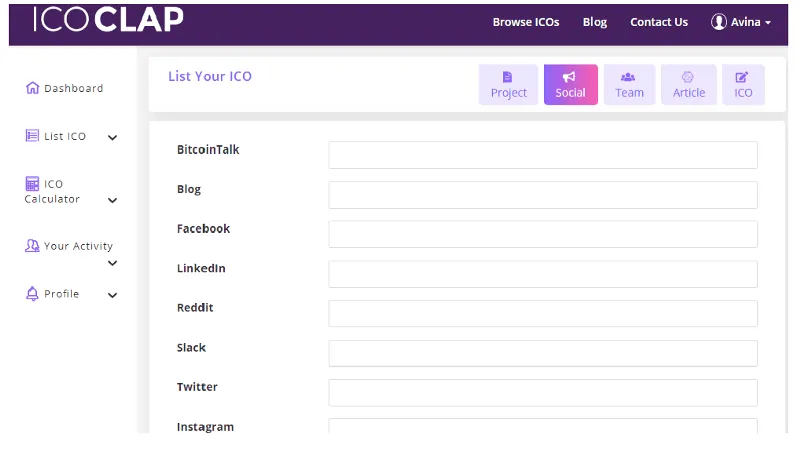The width and height of the screenshot is (800, 455).
Task: Click the List Your ICO heading
Action: click(210, 77)
